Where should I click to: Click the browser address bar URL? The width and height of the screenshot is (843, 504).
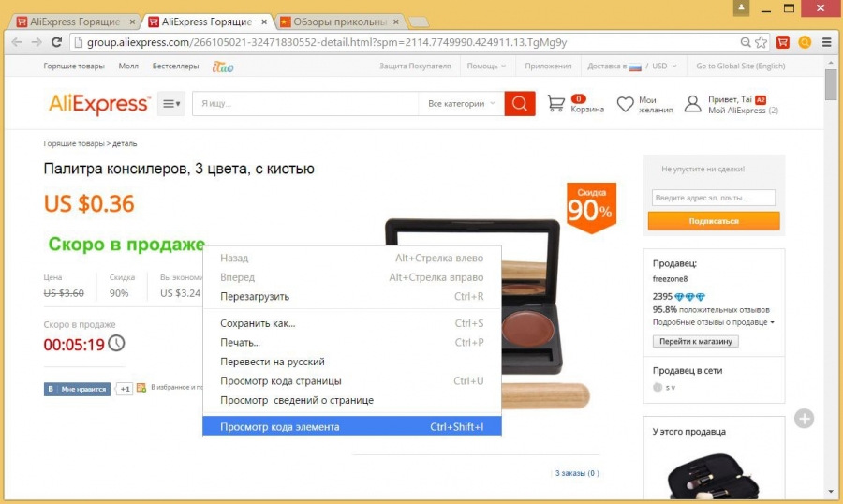[327, 42]
